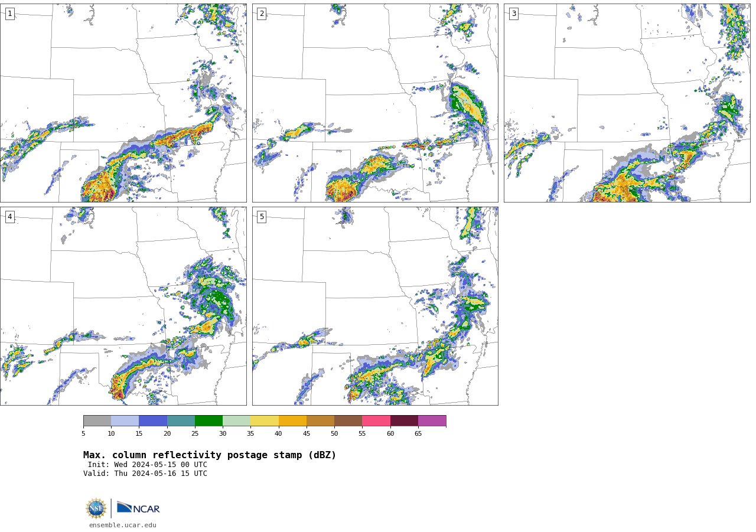This screenshot has height=532, width=756.
Task: Open ensemble member 3 reflectivity map
Action: tap(627, 103)
